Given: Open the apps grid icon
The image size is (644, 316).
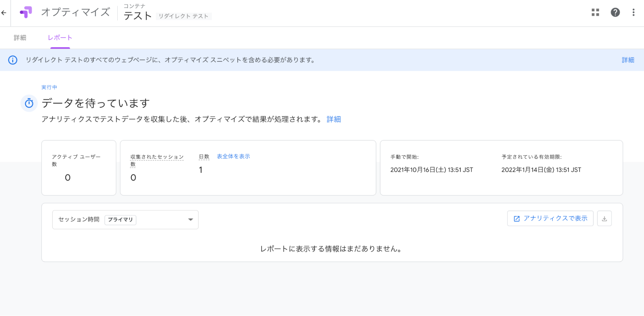Looking at the screenshot, I should (x=595, y=13).
